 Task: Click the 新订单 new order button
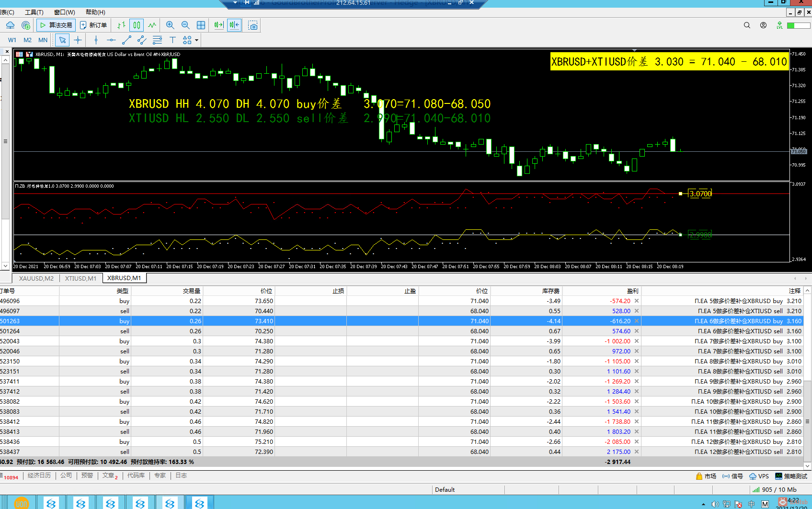pyautogui.click(x=93, y=25)
